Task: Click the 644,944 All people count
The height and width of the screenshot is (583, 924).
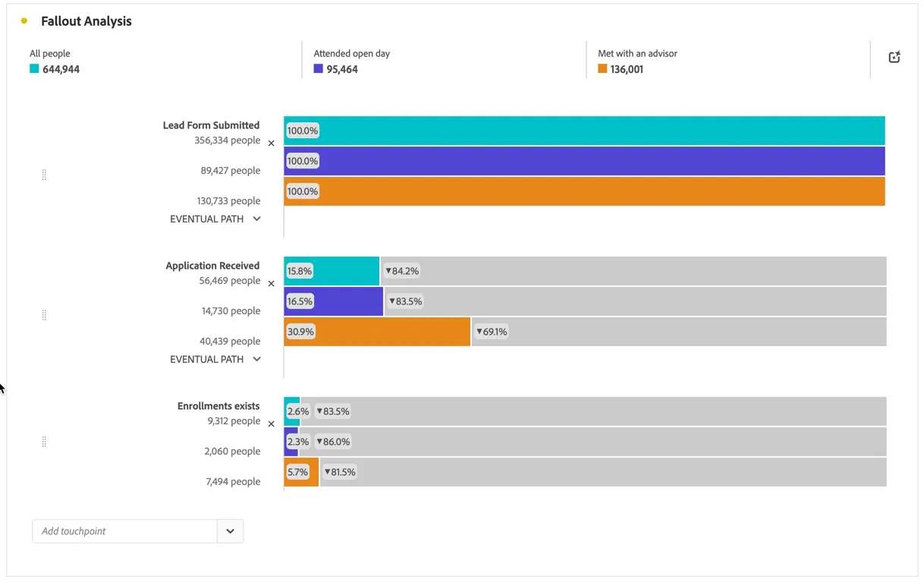Action: (61, 69)
